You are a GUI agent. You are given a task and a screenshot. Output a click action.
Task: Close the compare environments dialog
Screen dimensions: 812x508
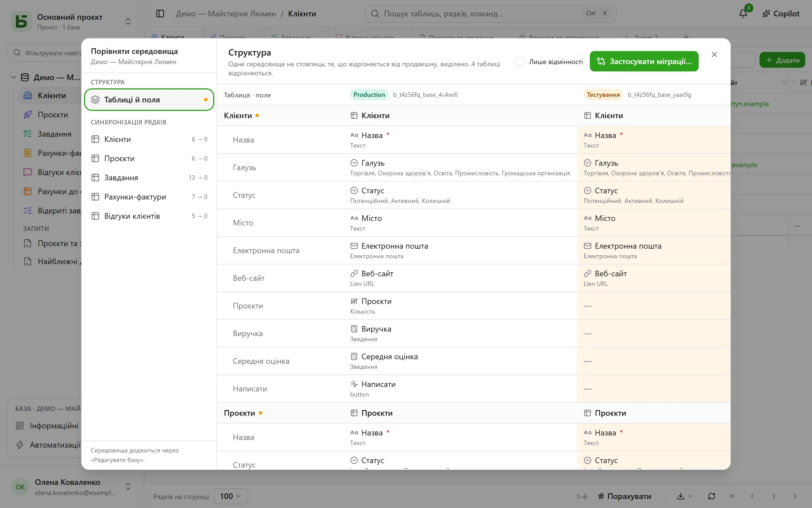click(714, 54)
